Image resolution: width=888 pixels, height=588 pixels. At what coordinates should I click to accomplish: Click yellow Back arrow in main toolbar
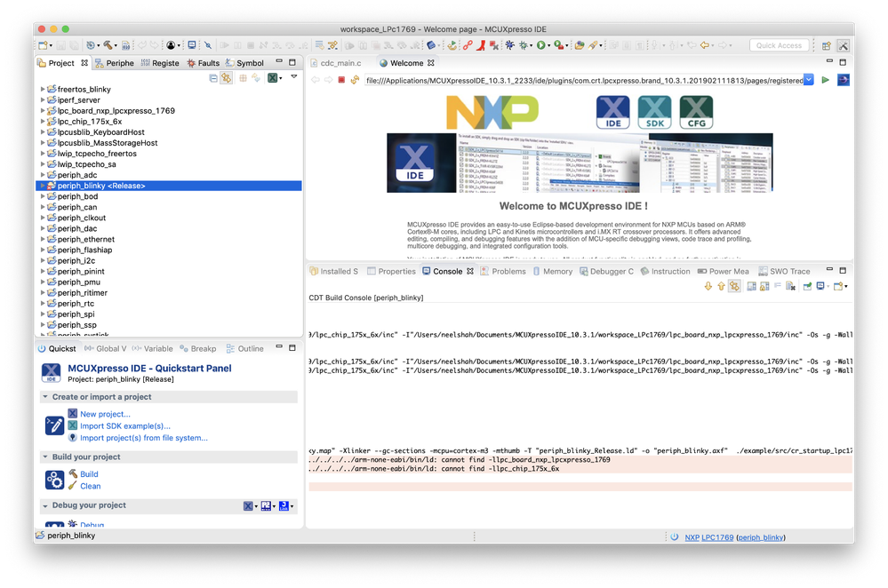[705, 45]
